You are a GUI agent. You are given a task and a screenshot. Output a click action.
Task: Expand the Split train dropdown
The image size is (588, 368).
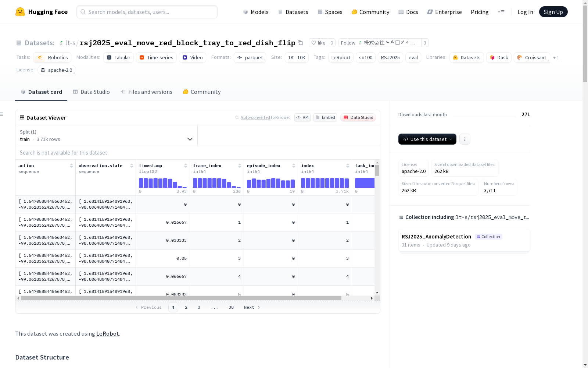(106, 135)
